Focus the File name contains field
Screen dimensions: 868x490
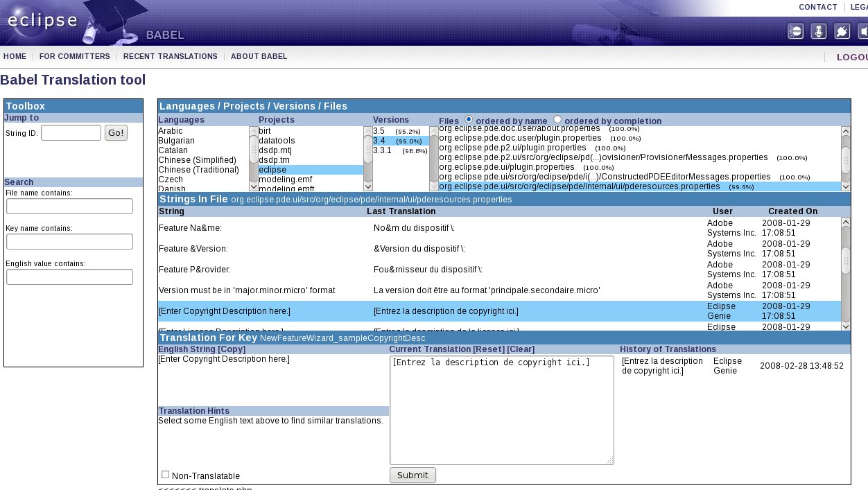click(69, 207)
